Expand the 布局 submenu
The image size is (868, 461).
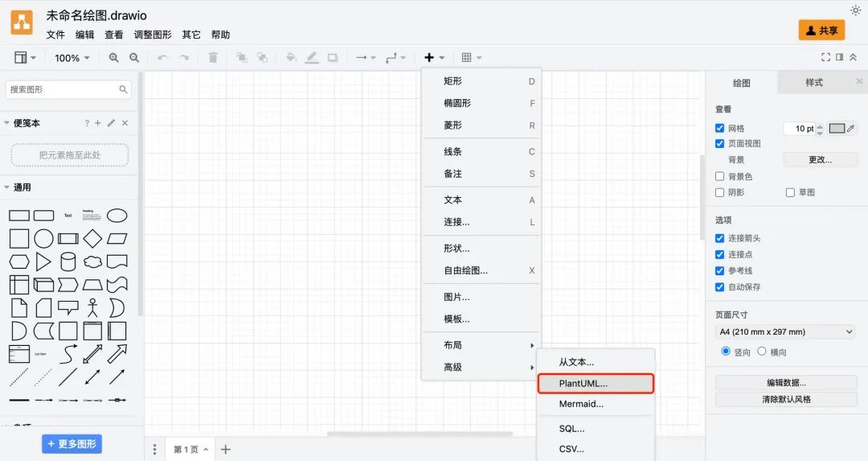click(x=481, y=344)
